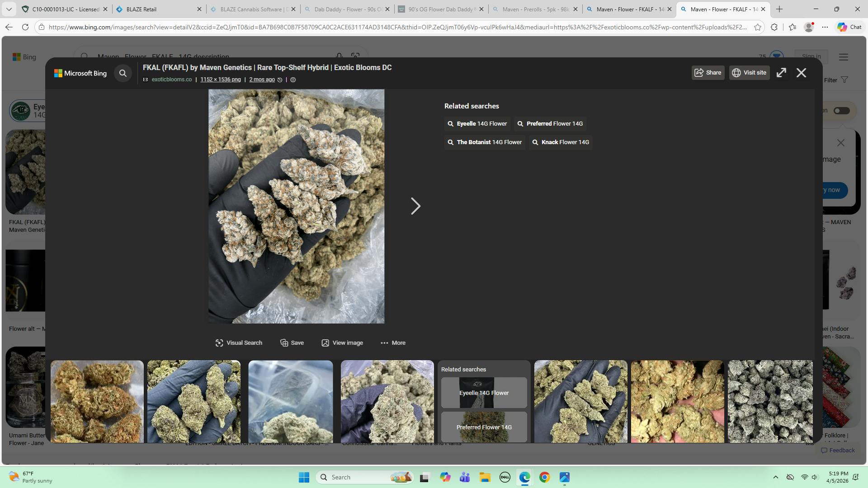Share this image result
The height and width of the screenshot is (488, 868).
tap(708, 73)
